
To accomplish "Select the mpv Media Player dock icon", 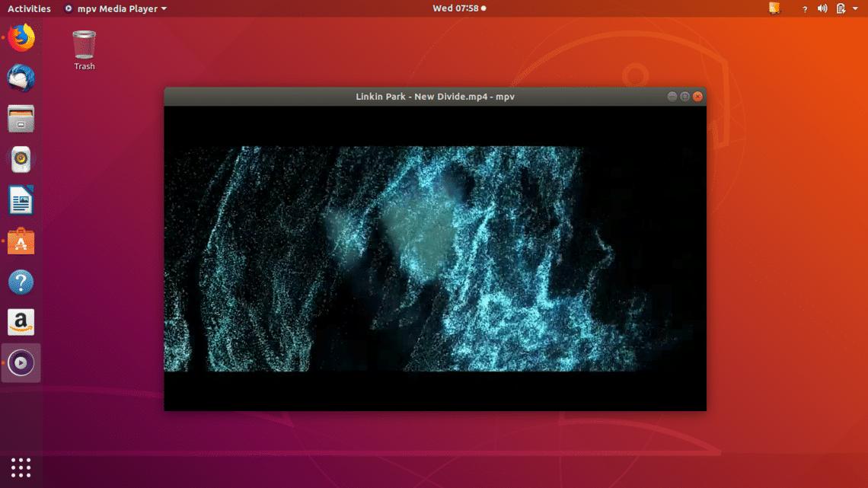I will (20, 363).
